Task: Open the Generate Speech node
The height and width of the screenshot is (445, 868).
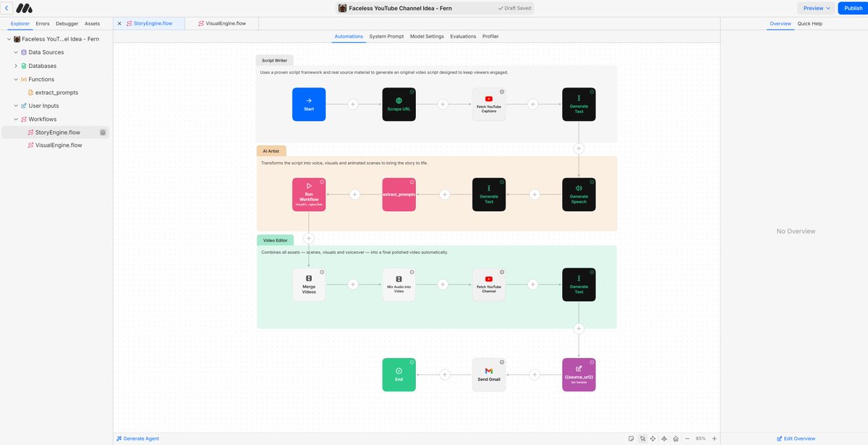Action: click(579, 195)
